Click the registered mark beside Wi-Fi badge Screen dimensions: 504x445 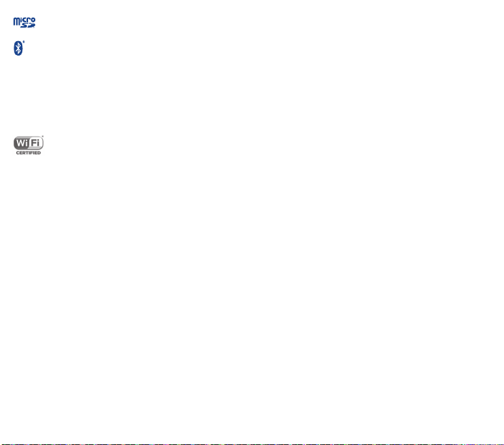point(42,137)
